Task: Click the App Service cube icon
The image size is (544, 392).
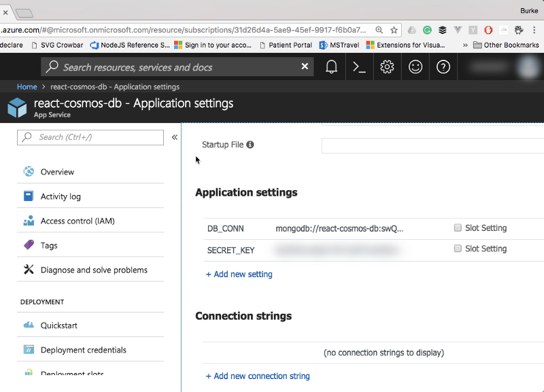Action: [x=17, y=107]
